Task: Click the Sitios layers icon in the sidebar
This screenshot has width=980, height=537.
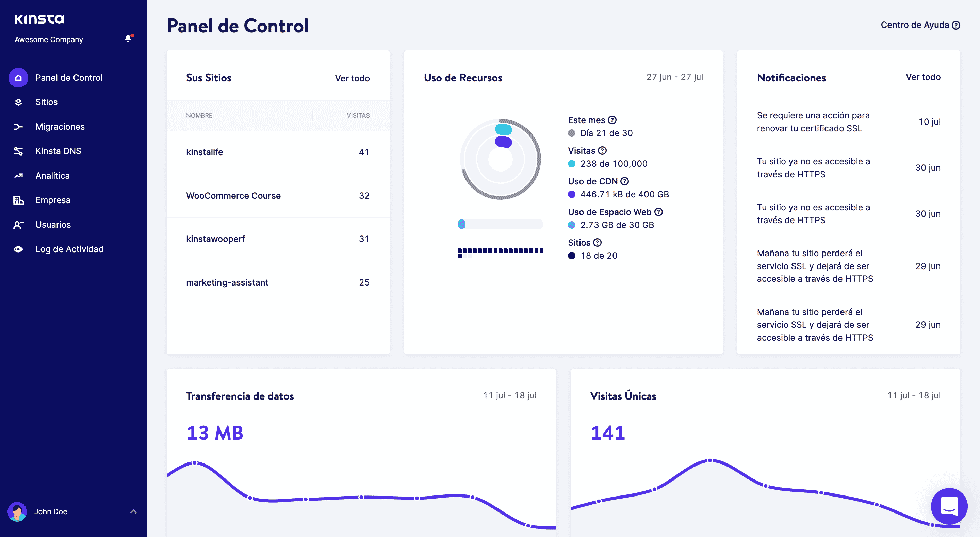Action: (x=18, y=102)
